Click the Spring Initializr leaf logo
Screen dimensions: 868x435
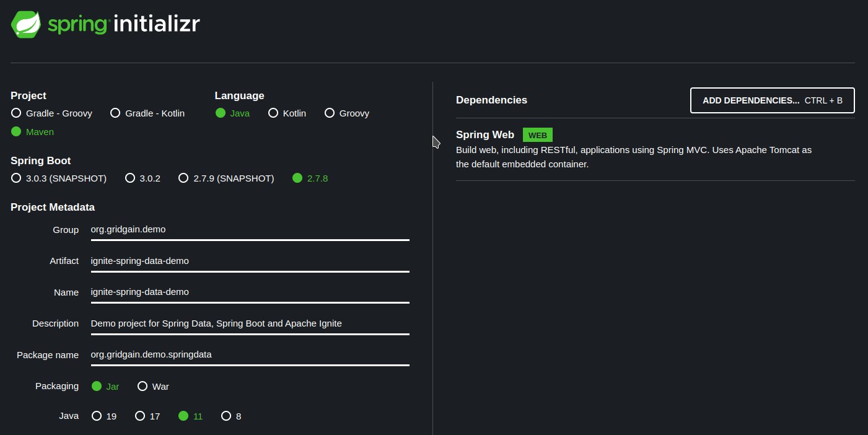point(26,24)
